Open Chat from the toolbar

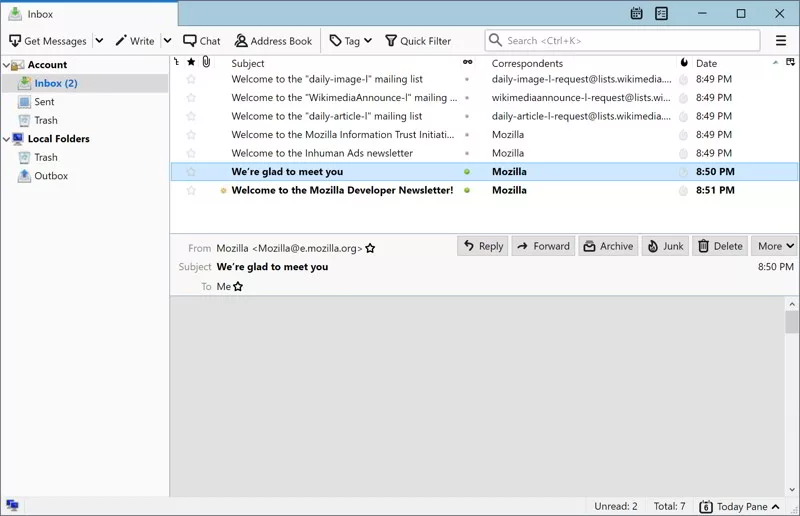tap(201, 41)
